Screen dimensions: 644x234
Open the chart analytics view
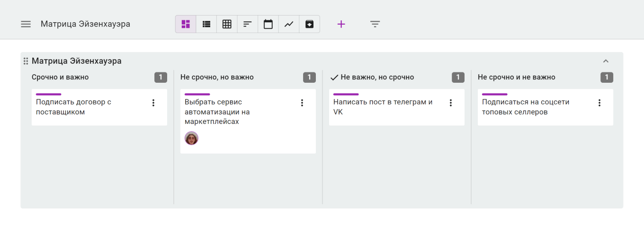pos(288,24)
